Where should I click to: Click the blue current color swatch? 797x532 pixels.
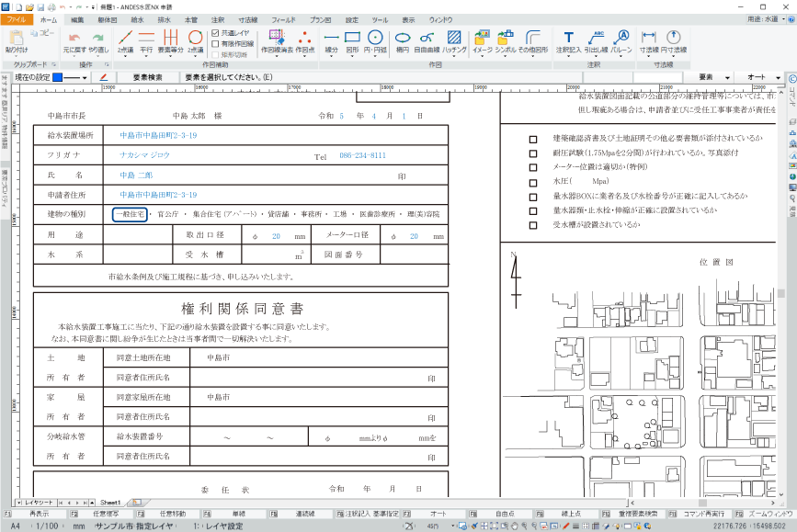(x=58, y=78)
